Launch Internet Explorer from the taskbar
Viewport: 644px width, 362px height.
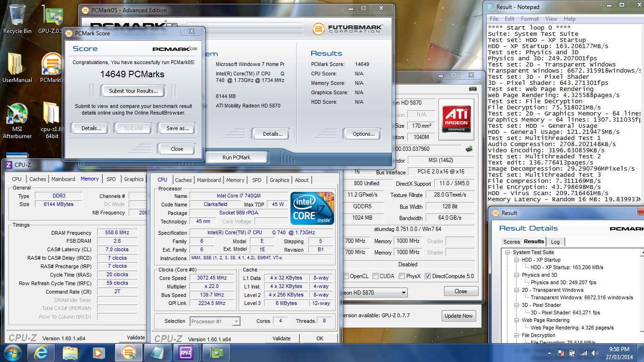click(41, 353)
